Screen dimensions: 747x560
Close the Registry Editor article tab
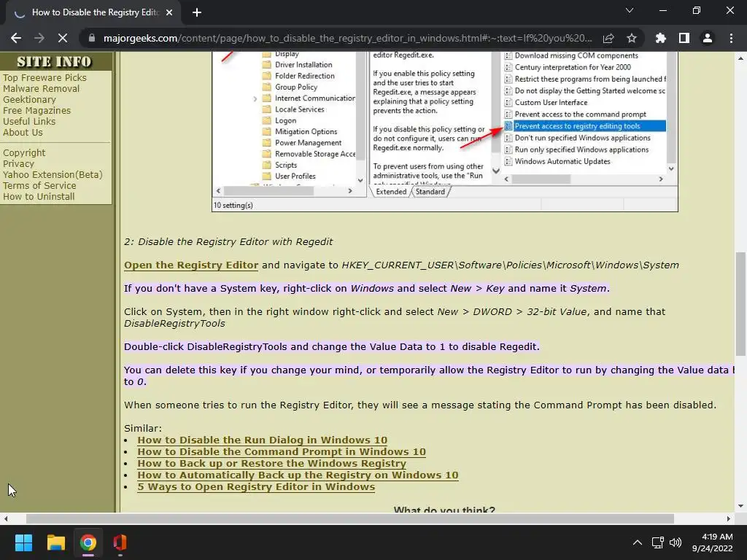click(x=169, y=12)
